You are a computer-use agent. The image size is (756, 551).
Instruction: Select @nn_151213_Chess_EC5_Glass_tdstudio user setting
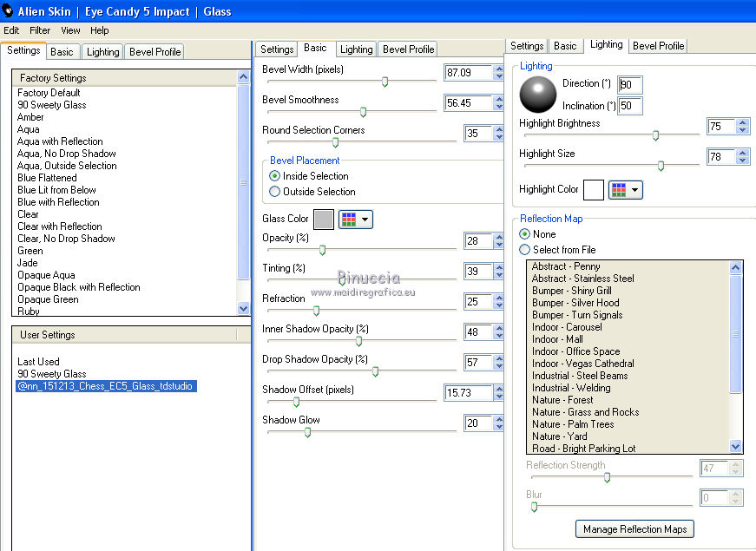click(x=106, y=386)
